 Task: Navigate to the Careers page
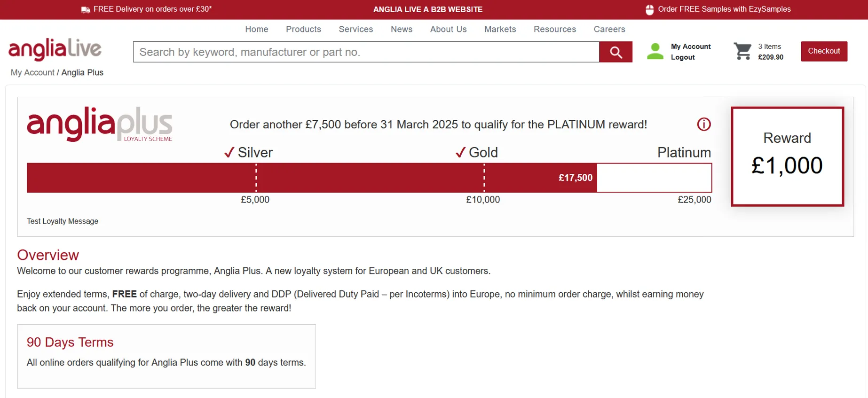tap(609, 29)
